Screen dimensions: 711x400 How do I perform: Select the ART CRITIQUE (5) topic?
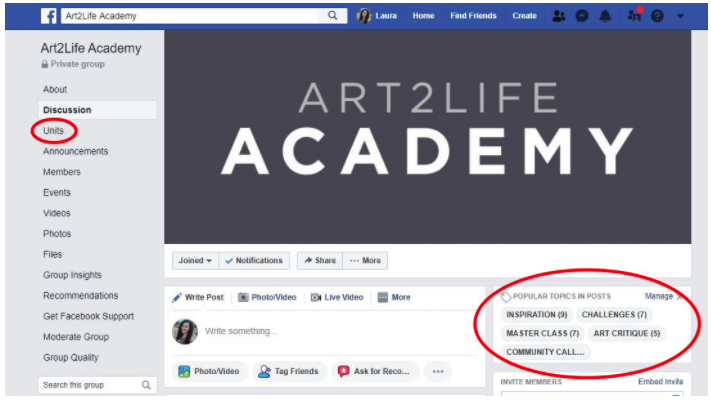[x=627, y=333]
